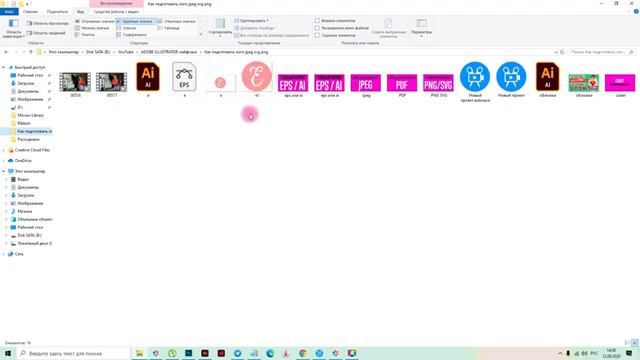Toggle Расширения имен файлов checkbox
The height and width of the screenshot is (360, 640).
317,28
